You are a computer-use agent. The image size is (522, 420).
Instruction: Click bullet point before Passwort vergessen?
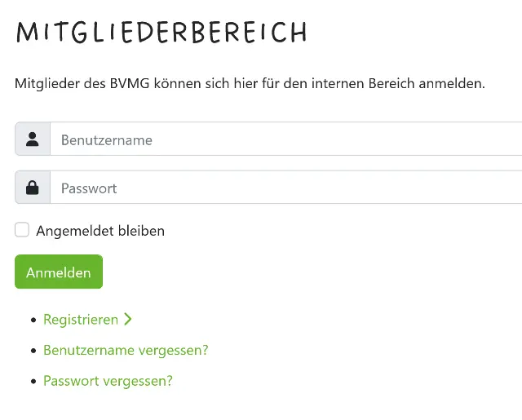click(x=33, y=382)
